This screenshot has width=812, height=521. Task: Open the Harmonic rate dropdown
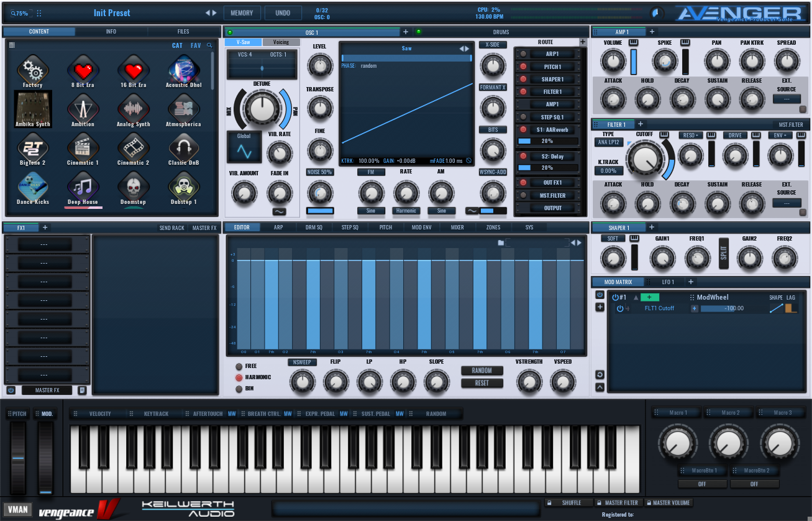(x=406, y=211)
